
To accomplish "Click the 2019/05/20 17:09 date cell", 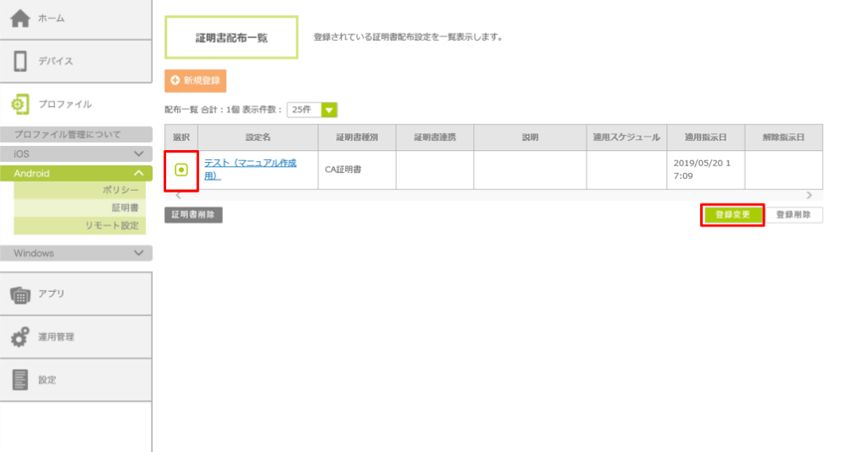I will (706, 170).
